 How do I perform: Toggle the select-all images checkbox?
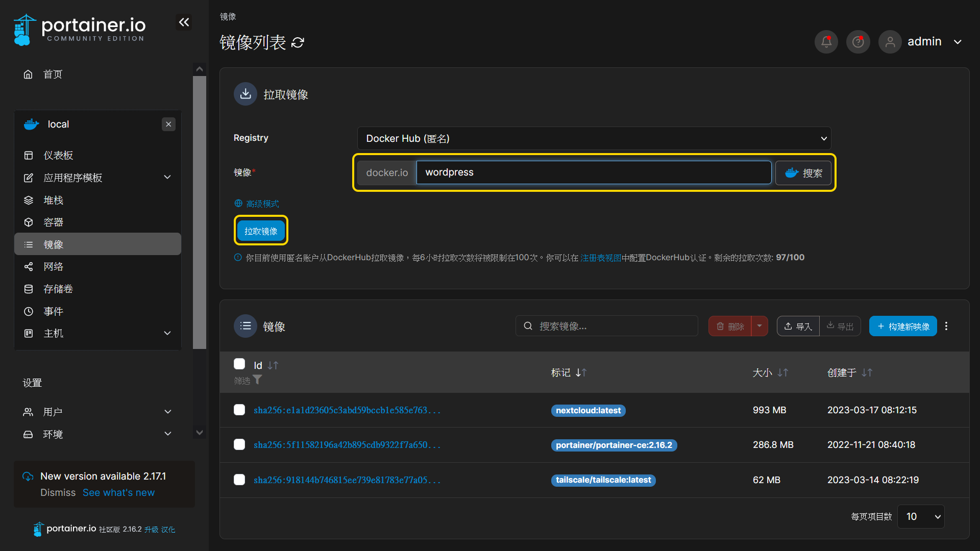(x=239, y=364)
